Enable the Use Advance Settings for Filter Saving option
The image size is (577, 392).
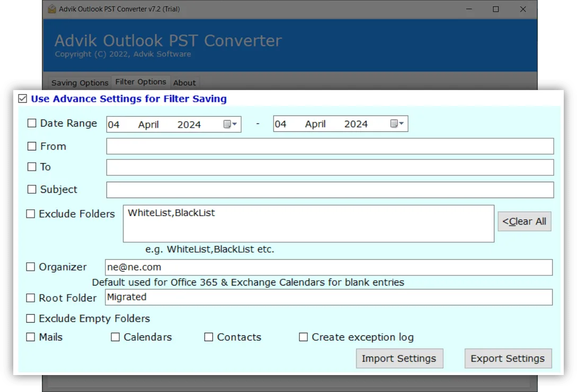(x=22, y=99)
